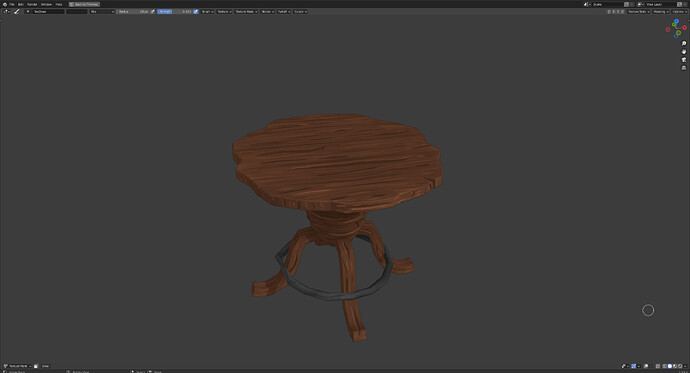Open the View menu in viewport footer
This screenshot has width=690, height=373.
(x=45, y=366)
